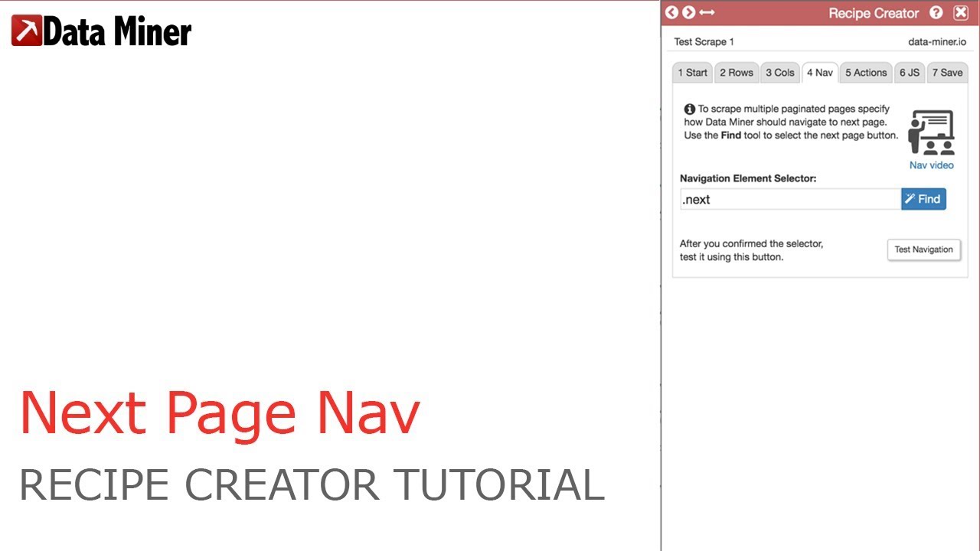Click the Recipe Creator title text
The width and height of the screenshot is (980, 551).
pos(874,13)
